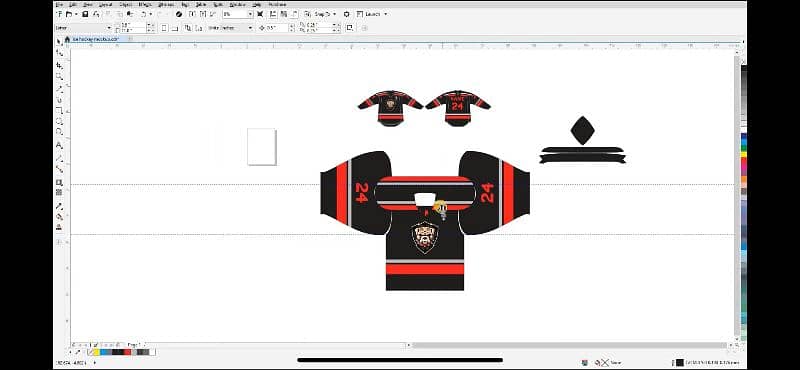Image resolution: width=800 pixels, height=370 pixels.
Task: Select the Parallel Dimension tool
Action: point(59,158)
